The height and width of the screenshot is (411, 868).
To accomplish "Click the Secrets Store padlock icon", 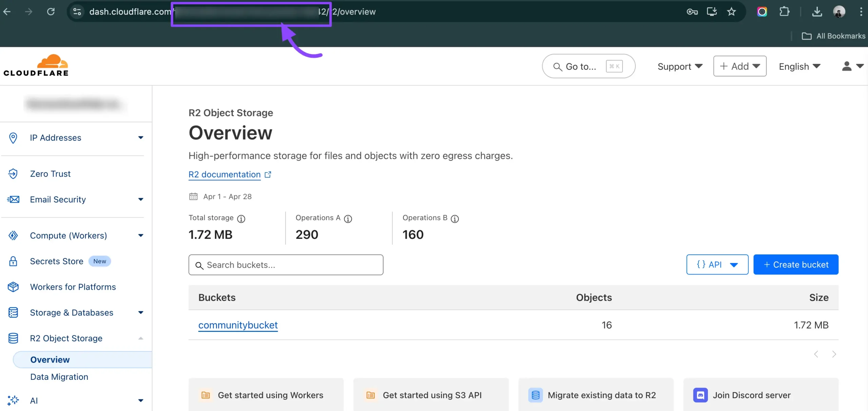I will [13, 261].
